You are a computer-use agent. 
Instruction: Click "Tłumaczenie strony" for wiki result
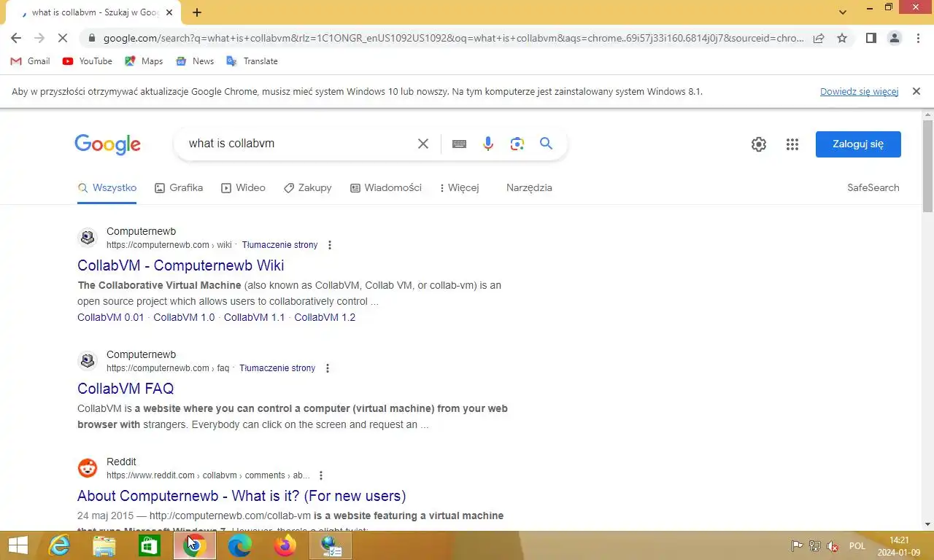[x=280, y=245]
